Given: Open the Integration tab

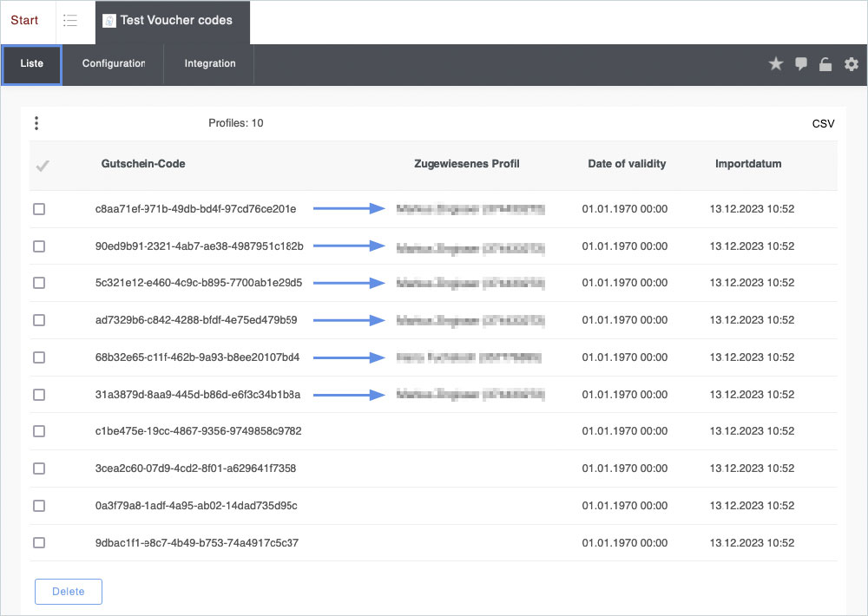Looking at the screenshot, I should (210, 65).
